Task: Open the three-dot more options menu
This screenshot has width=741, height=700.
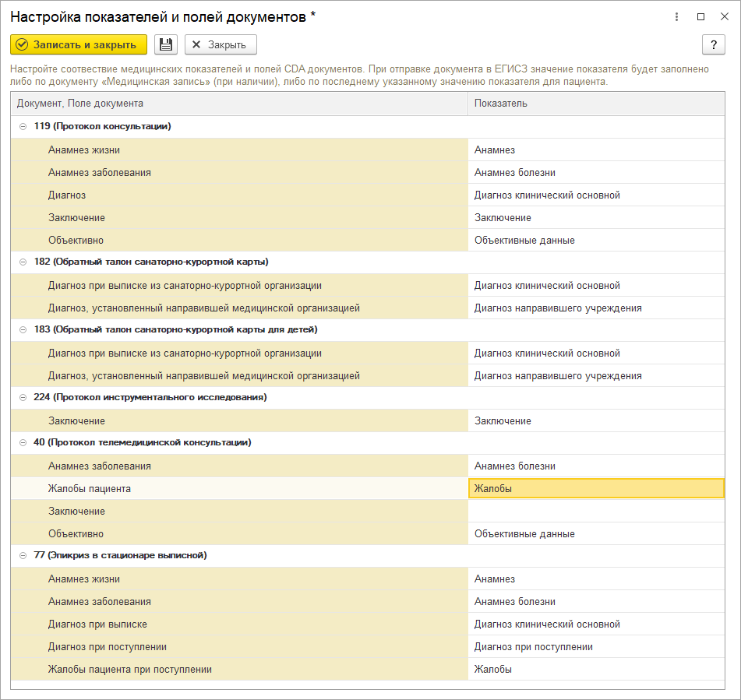Action: tap(676, 16)
